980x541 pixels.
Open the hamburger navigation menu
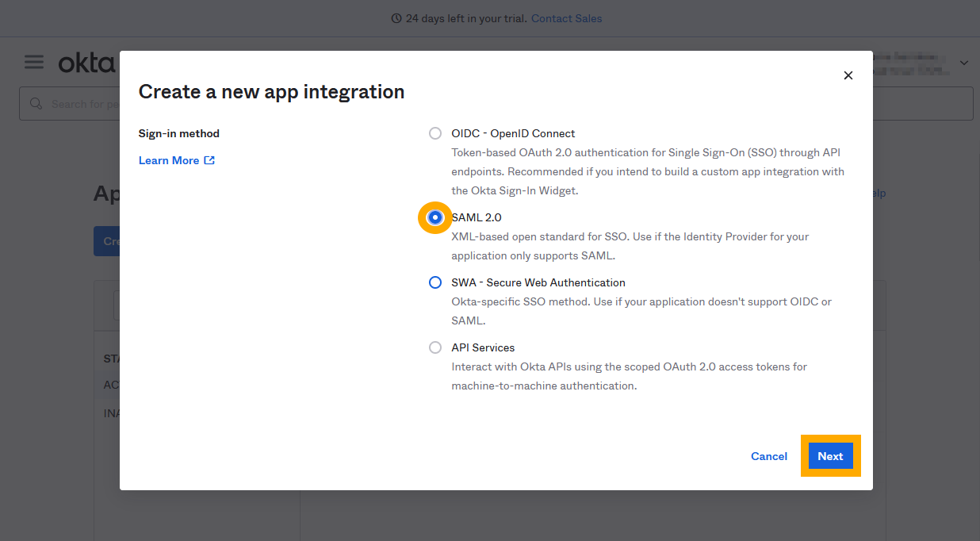click(x=34, y=62)
